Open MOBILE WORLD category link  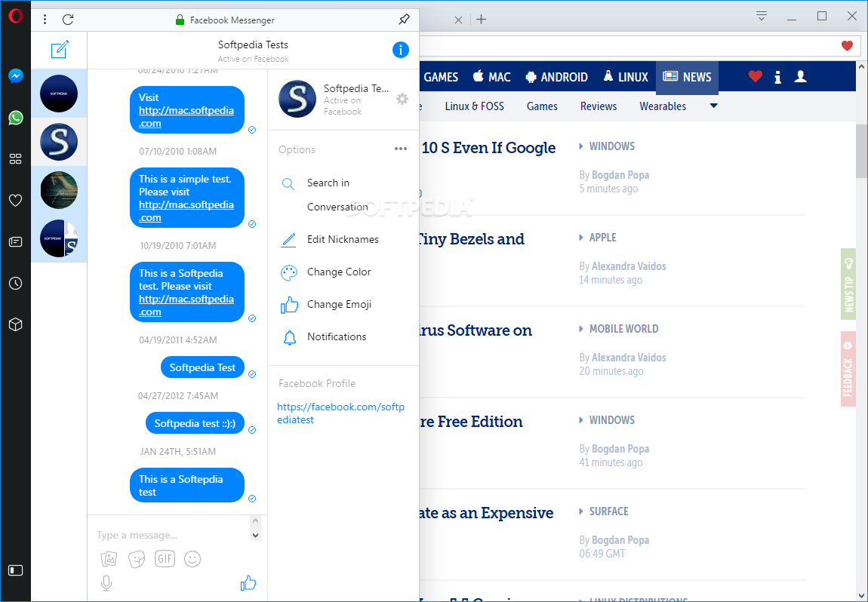click(624, 329)
